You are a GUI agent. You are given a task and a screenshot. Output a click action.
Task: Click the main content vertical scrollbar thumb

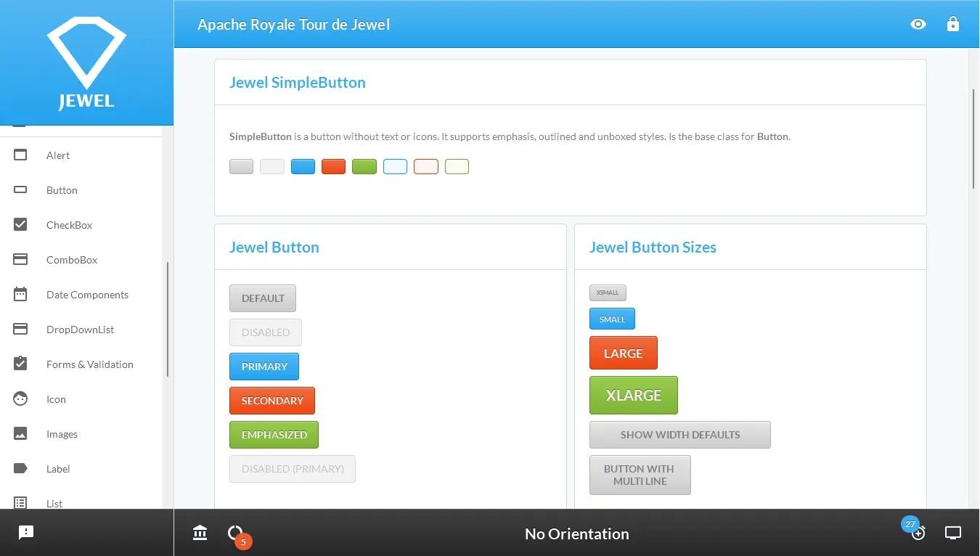pyautogui.click(x=973, y=139)
